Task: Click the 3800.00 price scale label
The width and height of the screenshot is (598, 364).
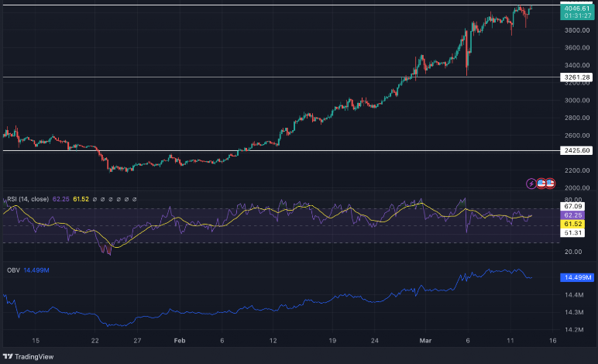Action: [x=577, y=30]
